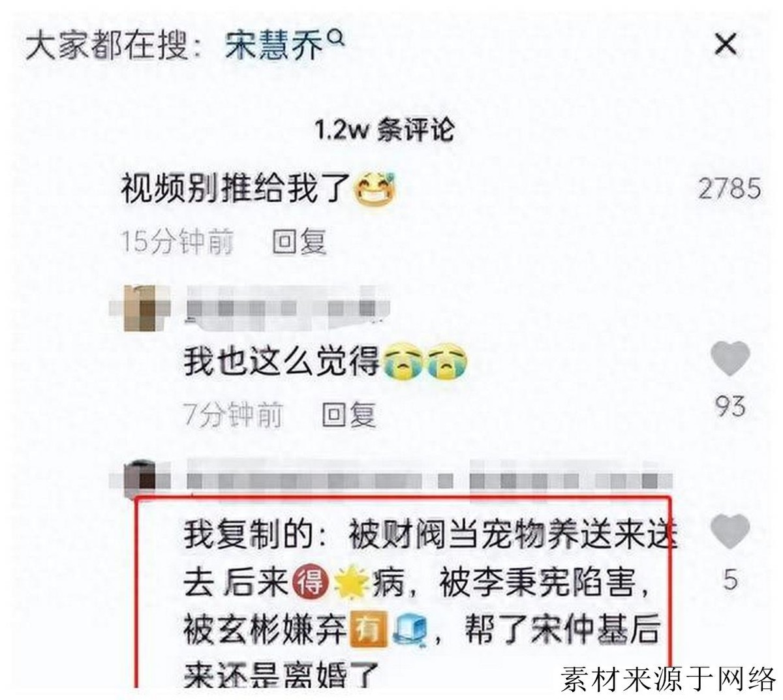
Task: Tap the laughing-tears emoji in the first comment
Action: (375, 190)
